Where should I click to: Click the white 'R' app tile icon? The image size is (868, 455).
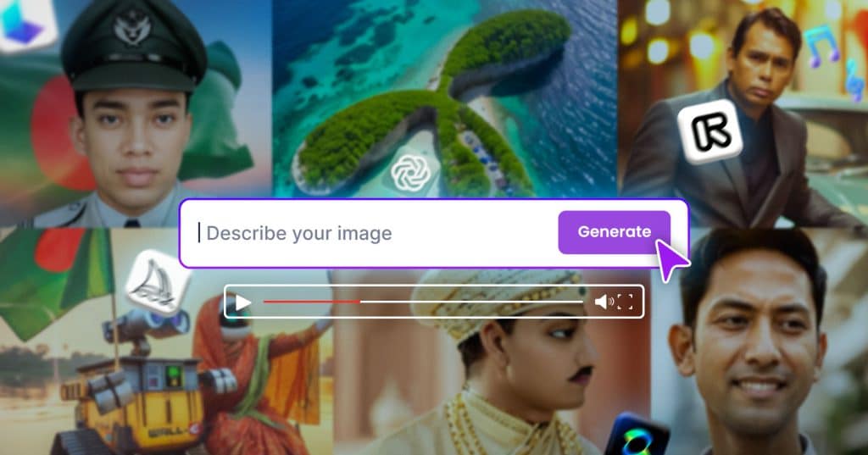pyautogui.click(x=709, y=131)
